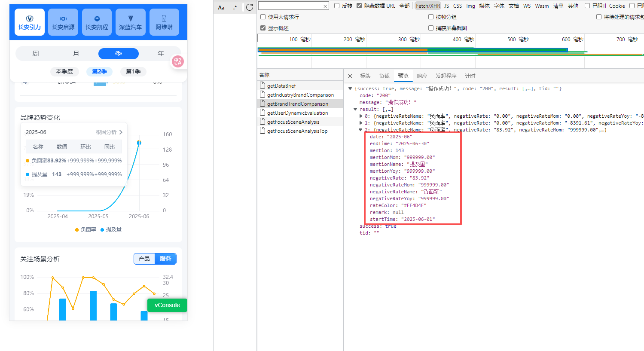The image size is (644, 351).
Task: Clear the filter input with X icon
Action: tap(325, 6)
